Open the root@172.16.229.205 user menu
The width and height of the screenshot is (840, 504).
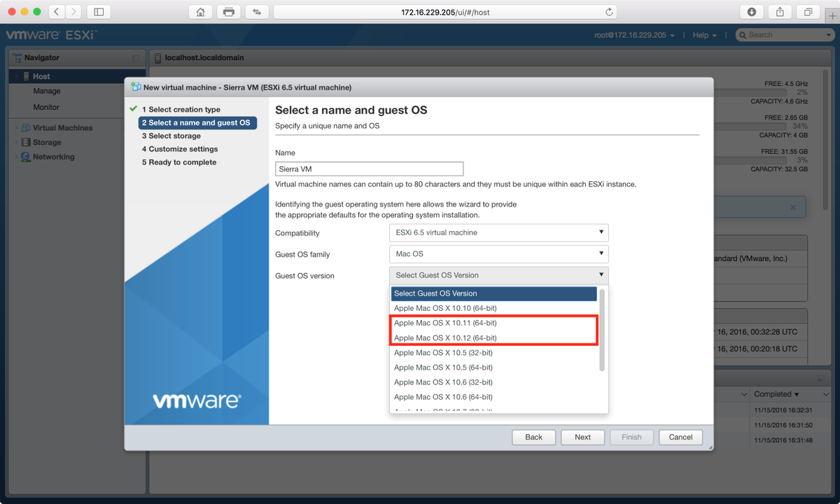635,35
